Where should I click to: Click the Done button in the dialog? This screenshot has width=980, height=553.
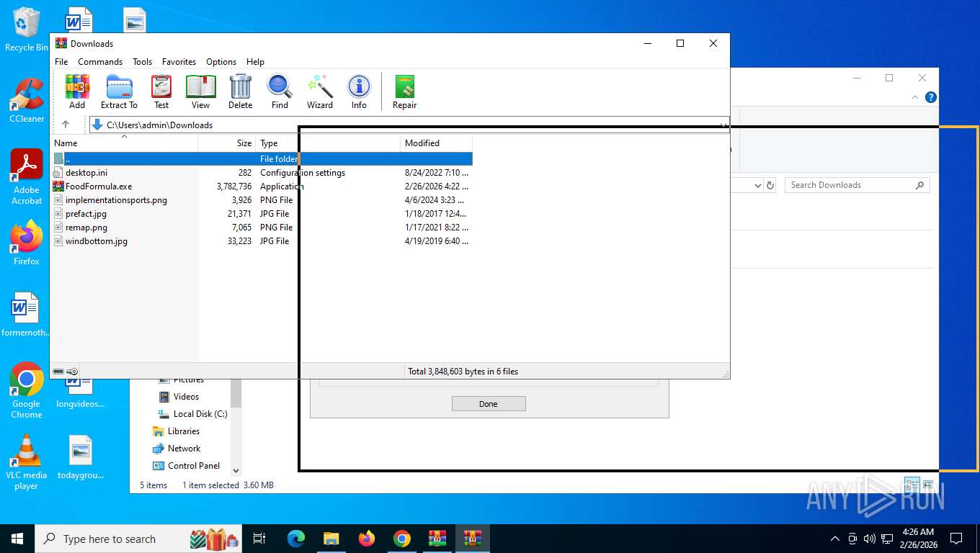[489, 404]
